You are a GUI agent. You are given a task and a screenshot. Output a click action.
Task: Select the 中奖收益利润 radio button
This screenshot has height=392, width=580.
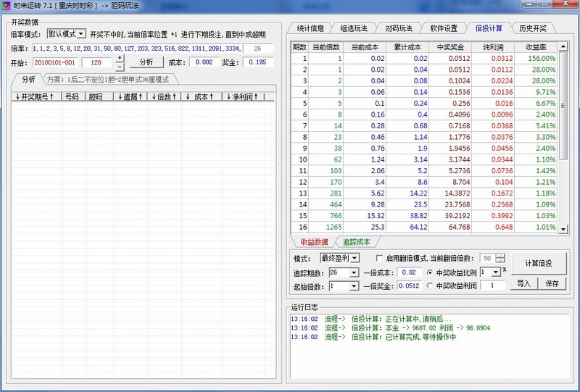click(x=431, y=286)
